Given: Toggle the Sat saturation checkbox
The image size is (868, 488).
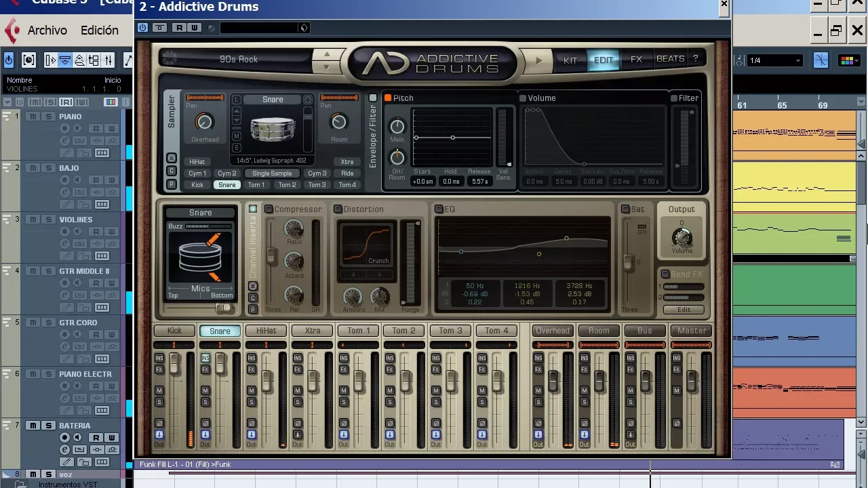Looking at the screenshot, I should pyautogui.click(x=625, y=209).
